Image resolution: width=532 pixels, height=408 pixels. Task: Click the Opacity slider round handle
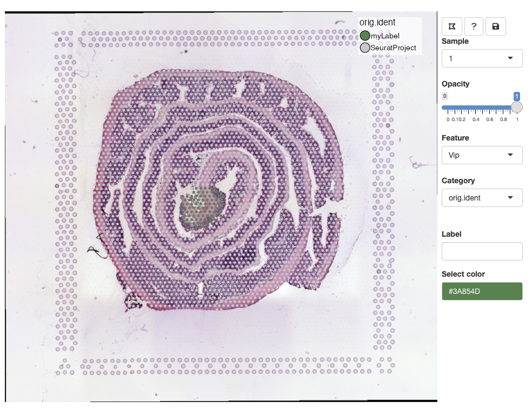pos(517,107)
